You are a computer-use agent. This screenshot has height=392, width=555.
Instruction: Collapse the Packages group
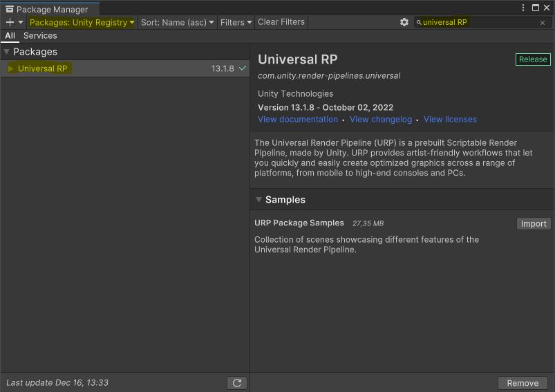(6, 52)
